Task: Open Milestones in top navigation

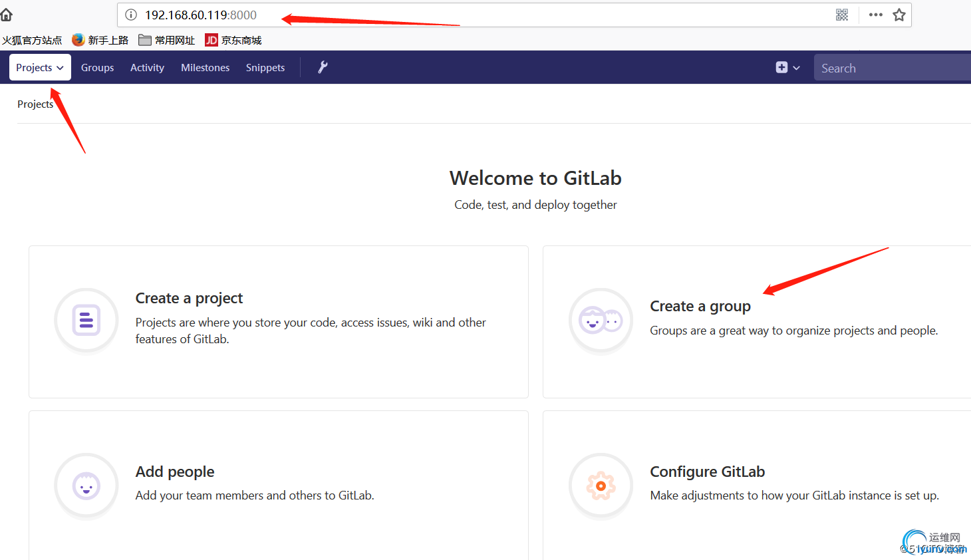Action: tap(205, 67)
